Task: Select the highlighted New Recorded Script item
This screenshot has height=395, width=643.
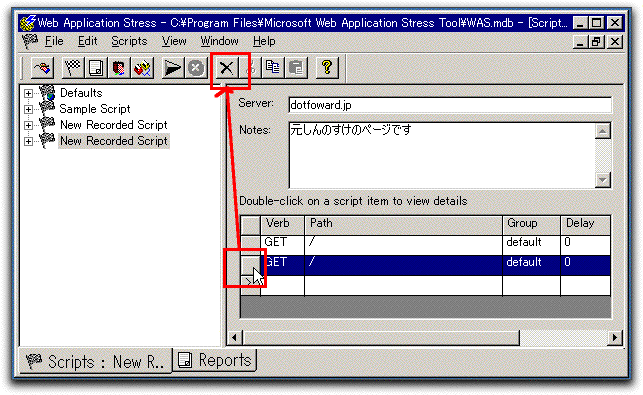Action: click(x=114, y=141)
